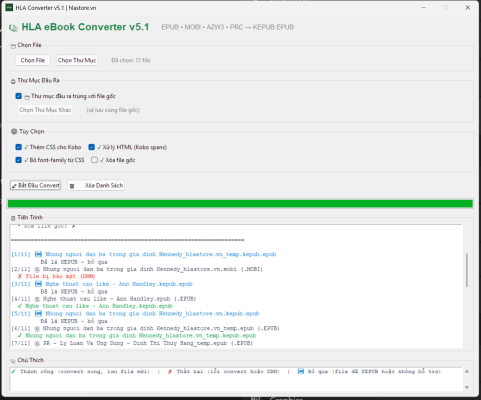The image size is (481, 400).
Task: Uncheck Bỏ font-family từ CSS option
Action: pyautogui.click(x=19, y=160)
